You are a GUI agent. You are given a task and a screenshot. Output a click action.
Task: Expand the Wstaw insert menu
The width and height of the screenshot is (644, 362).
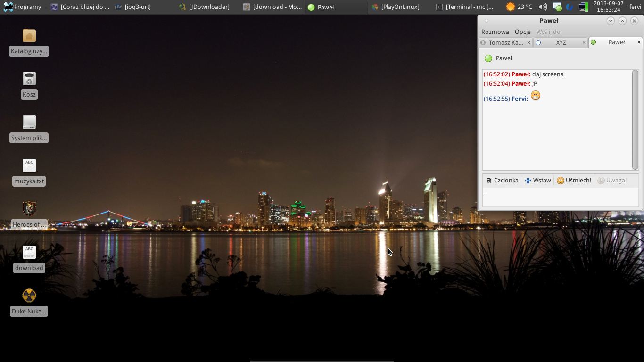point(538,181)
